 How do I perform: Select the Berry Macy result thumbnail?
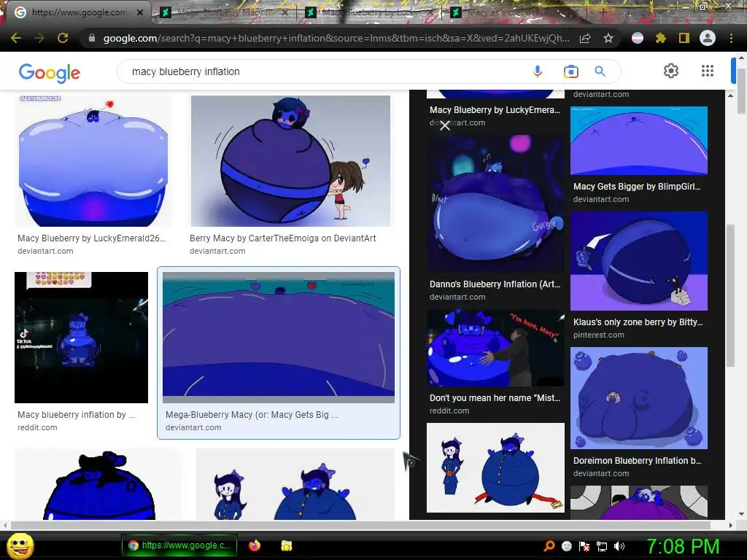[290, 161]
